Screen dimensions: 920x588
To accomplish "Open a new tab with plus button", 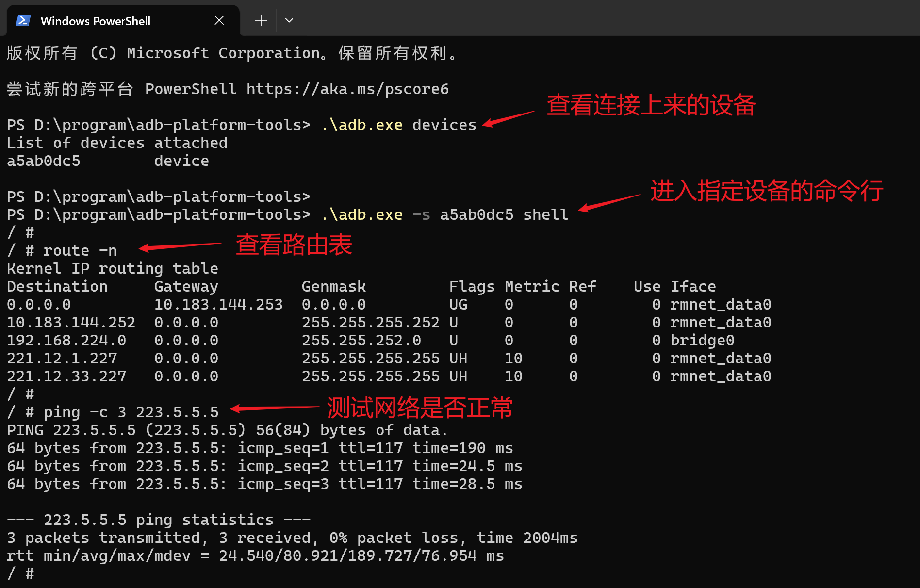I will point(261,20).
